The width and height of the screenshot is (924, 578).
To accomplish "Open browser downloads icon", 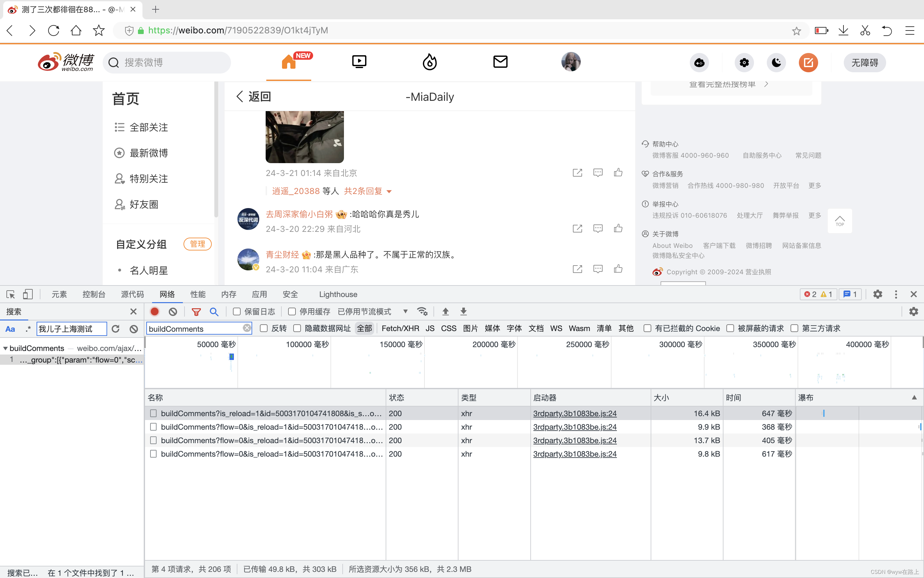I will [843, 31].
